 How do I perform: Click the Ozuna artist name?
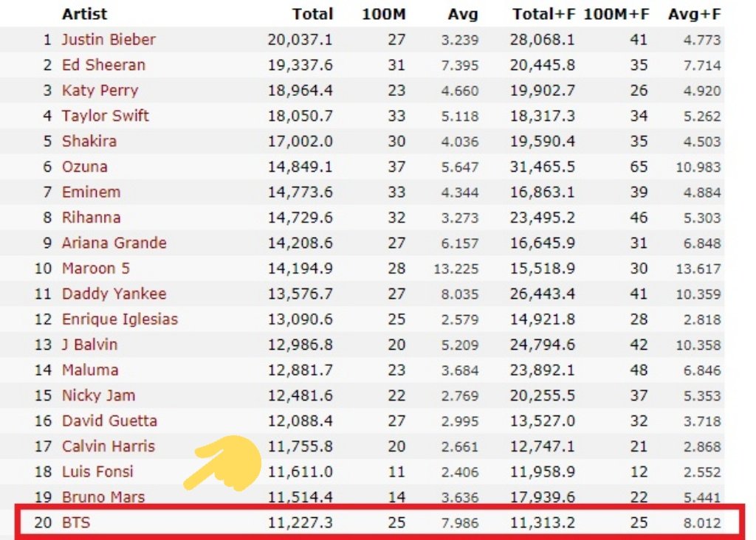click(x=84, y=167)
